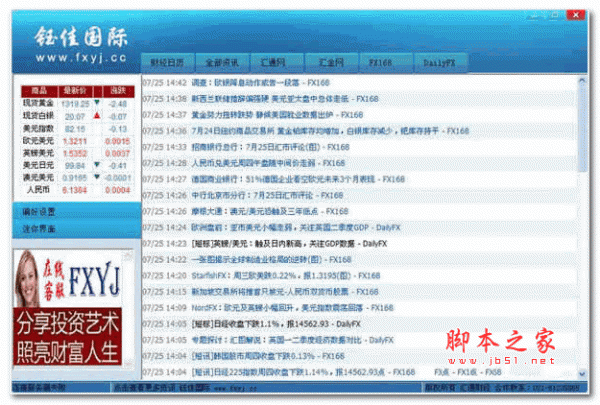Screen dimensions: 600x405
Task: Click the 涨跌 column header
Action: pyautogui.click(x=118, y=91)
